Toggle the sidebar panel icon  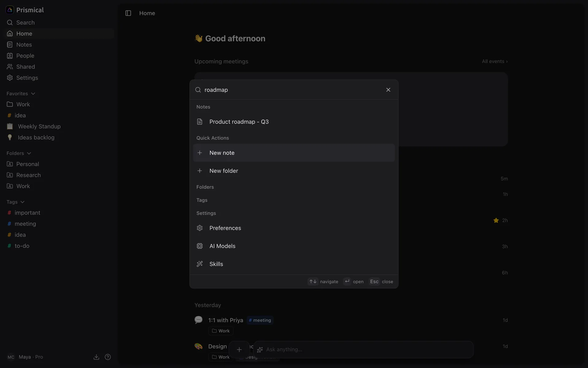[x=128, y=13]
